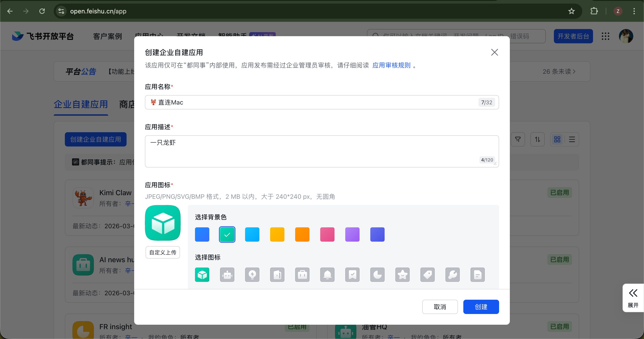This screenshot has height=339, width=644.
Task: Choose the lightbulb app icon
Action: coord(252,275)
